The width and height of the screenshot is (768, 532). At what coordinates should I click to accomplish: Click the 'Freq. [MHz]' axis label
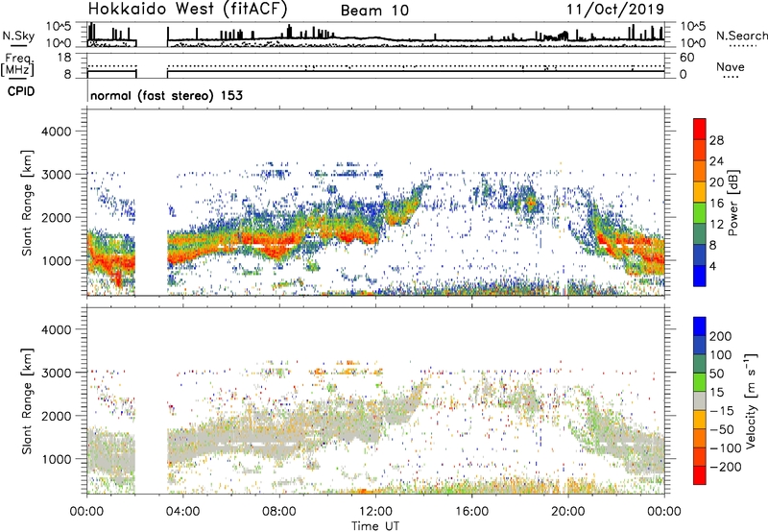click(x=17, y=65)
